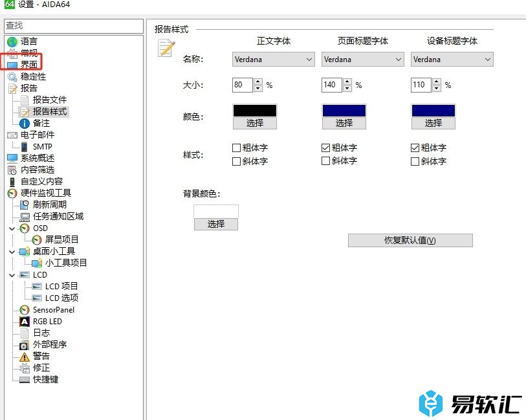Click the gauge icon next to OSD
The width and height of the screenshot is (526, 420).
pos(25,228)
